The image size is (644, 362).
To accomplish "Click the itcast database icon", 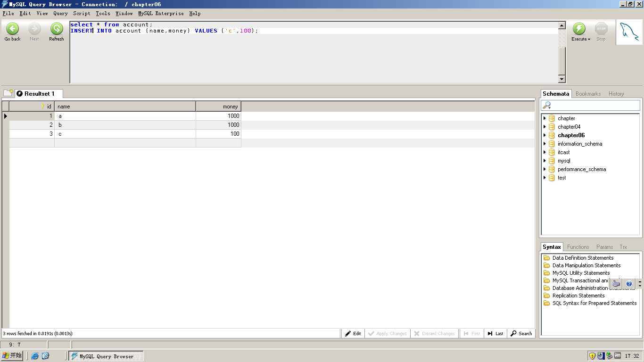I will coord(552,152).
